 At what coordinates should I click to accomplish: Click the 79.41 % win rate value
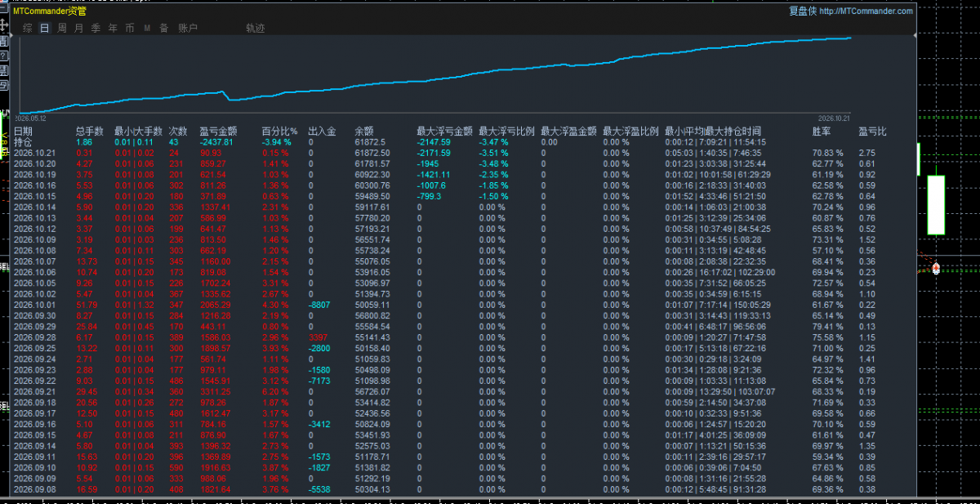[828, 325]
